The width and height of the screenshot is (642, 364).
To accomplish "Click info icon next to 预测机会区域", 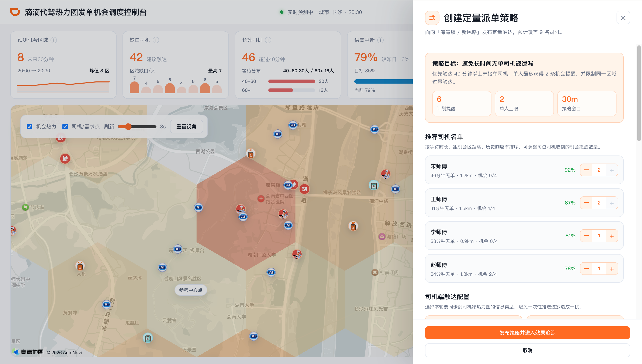I will coord(53,40).
